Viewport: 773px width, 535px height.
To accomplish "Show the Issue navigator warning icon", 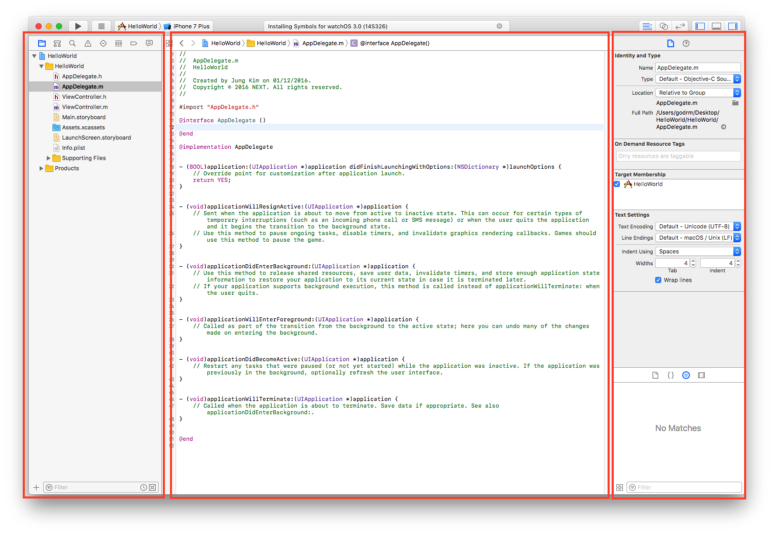I will coord(87,44).
